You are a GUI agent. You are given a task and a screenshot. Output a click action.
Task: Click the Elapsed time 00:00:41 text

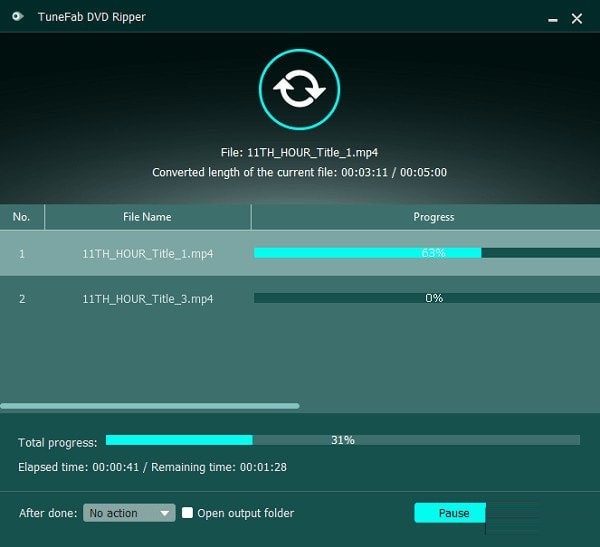[x=78, y=467]
